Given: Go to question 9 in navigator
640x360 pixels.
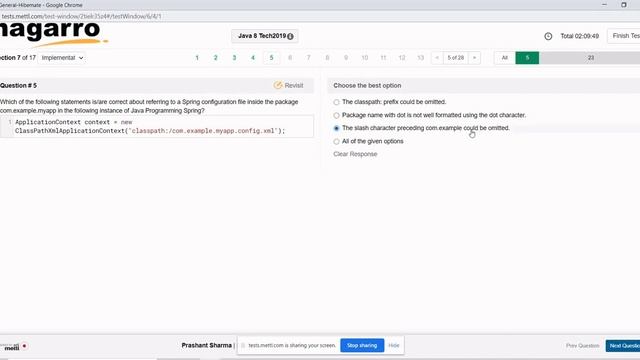Looking at the screenshot, I should (x=346, y=58).
